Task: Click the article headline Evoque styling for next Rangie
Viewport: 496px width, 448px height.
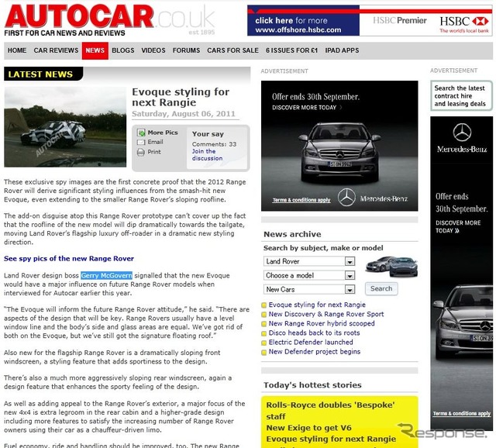Action: (x=181, y=97)
